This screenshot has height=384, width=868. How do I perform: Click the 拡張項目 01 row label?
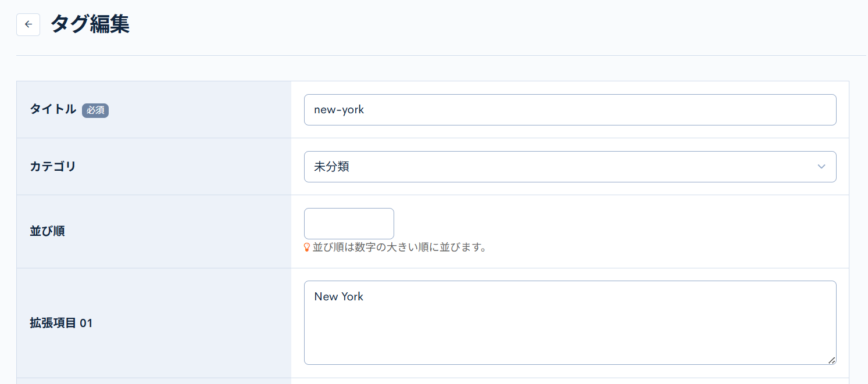[x=61, y=323]
